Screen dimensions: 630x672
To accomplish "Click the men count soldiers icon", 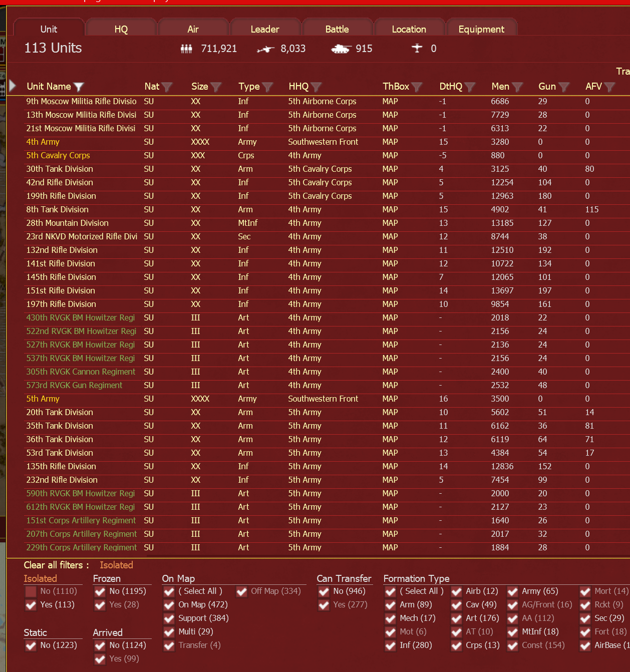I will [x=186, y=49].
